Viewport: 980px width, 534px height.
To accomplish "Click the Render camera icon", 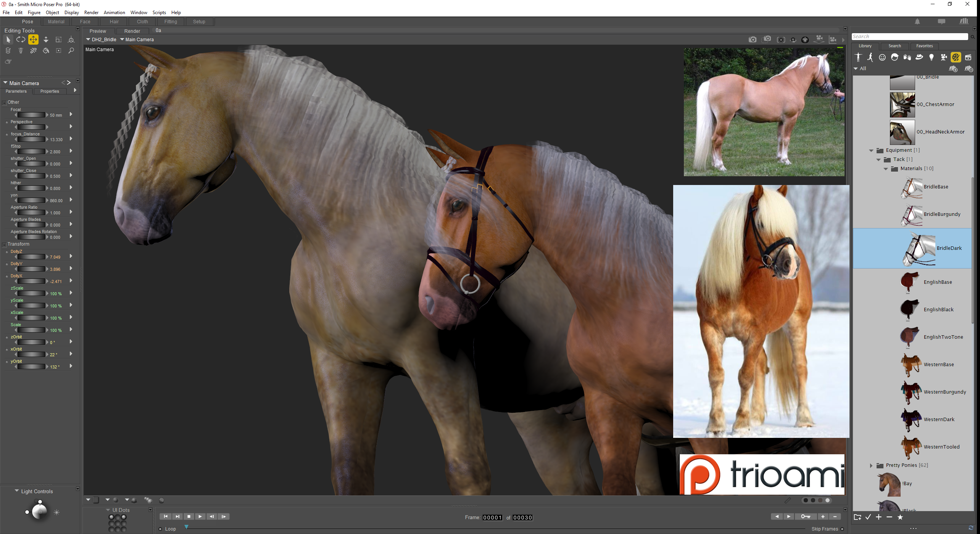I will click(752, 39).
